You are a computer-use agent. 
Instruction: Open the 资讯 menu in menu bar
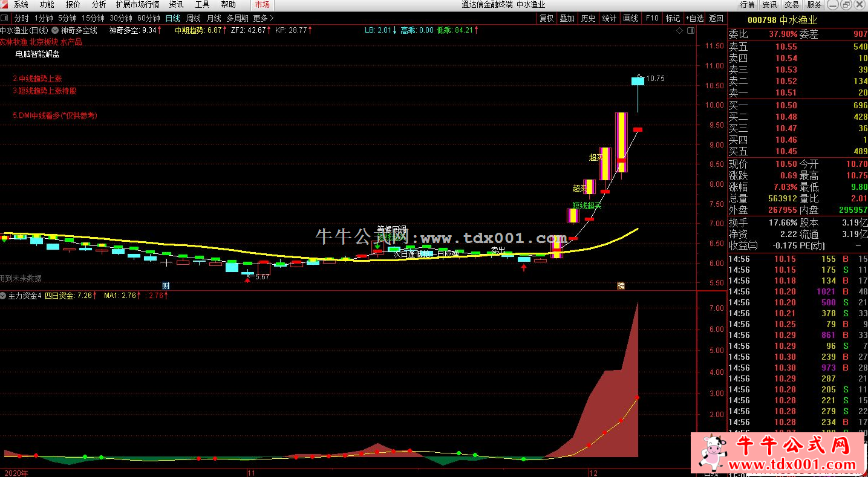(176, 4)
